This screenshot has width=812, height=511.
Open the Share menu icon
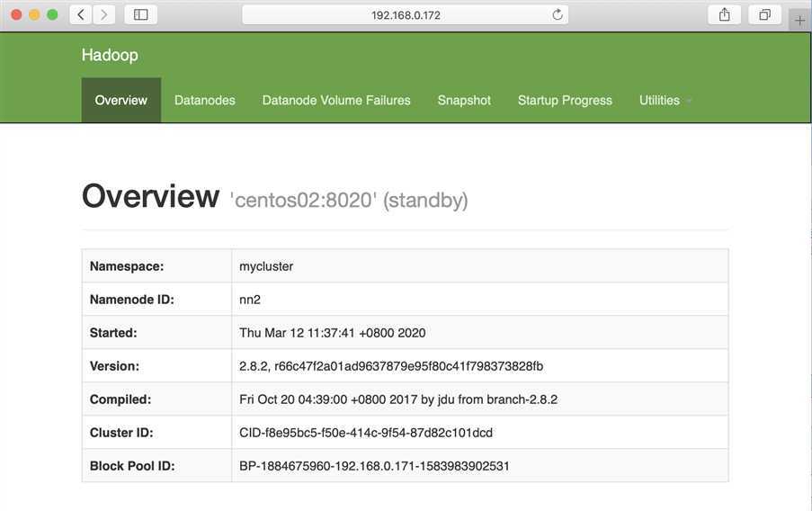(724, 14)
